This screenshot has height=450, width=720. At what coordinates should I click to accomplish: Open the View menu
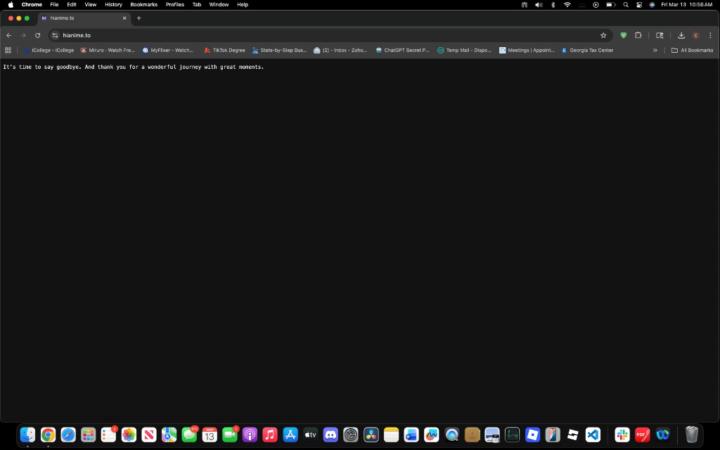pos(90,5)
